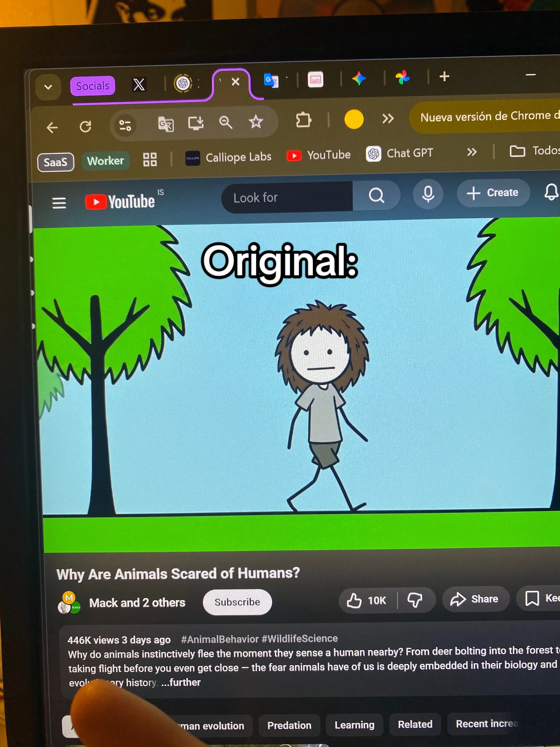Open the channel avatar for Mack
The image size is (560, 747).
coord(69,603)
